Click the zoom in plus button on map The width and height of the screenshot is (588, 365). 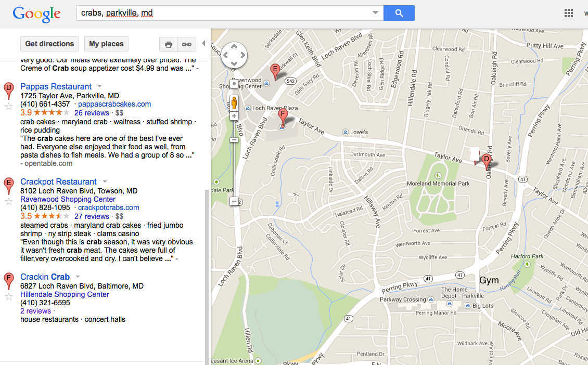point(234,116)
